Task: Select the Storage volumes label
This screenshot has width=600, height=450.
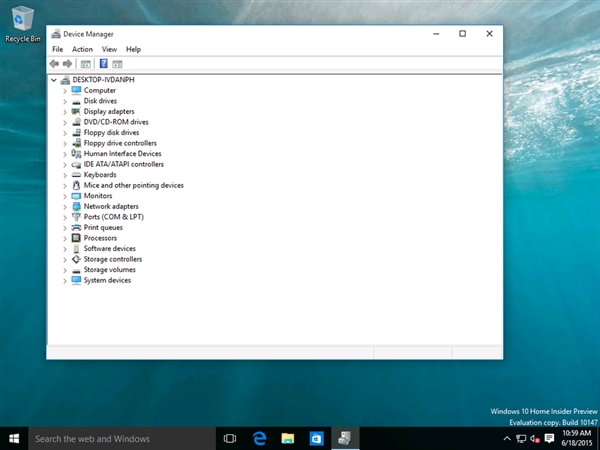Action: tap(109, 270)
